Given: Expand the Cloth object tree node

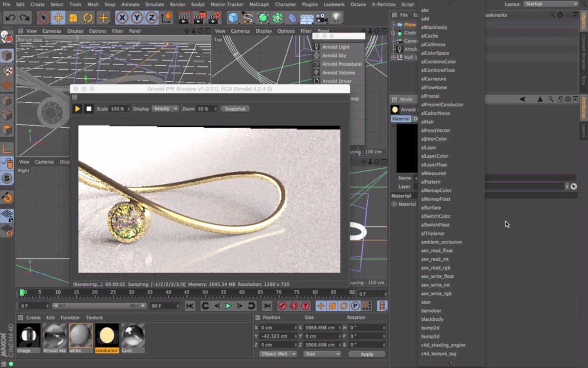Looking at the screenshot, I should (x=394, y=33).
